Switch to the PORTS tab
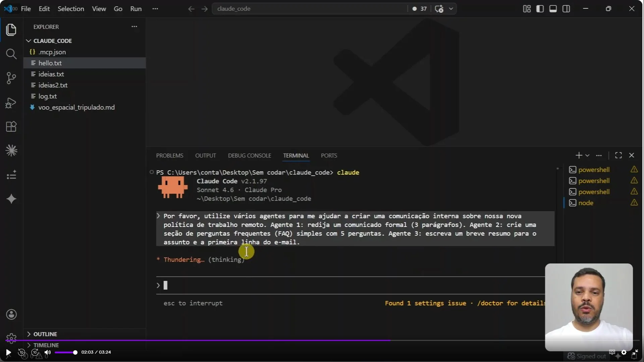 click(x=329, y=156)
